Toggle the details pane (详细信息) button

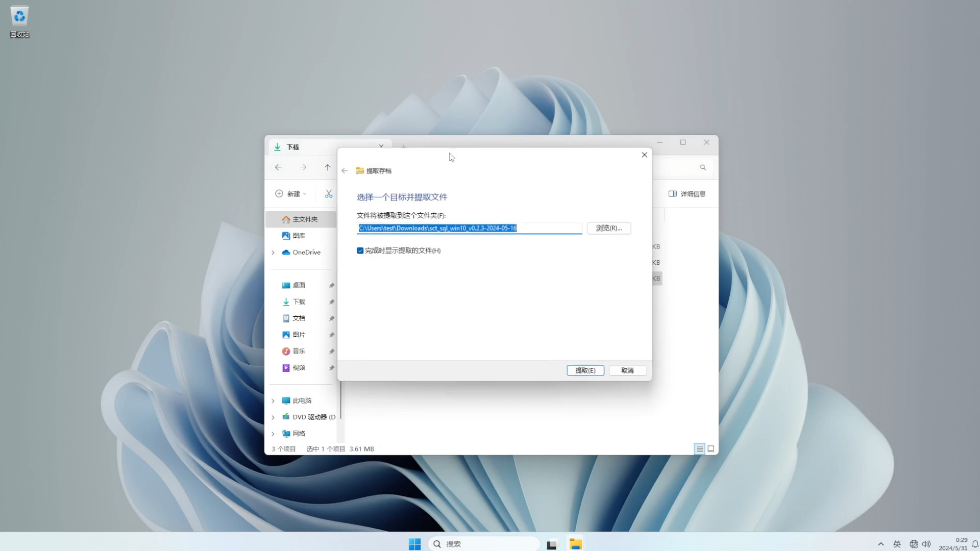point(687,194)
